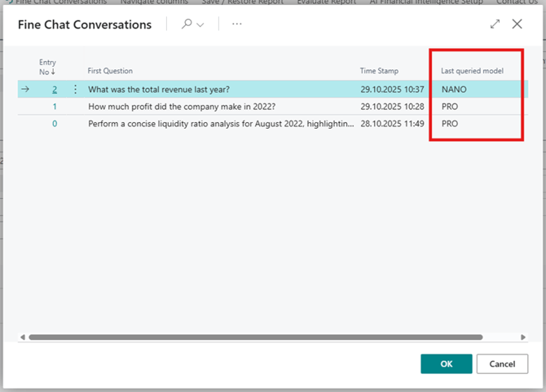Open entry number 2 link
This screenshot has width=546, height=392.
pos(55,90)
